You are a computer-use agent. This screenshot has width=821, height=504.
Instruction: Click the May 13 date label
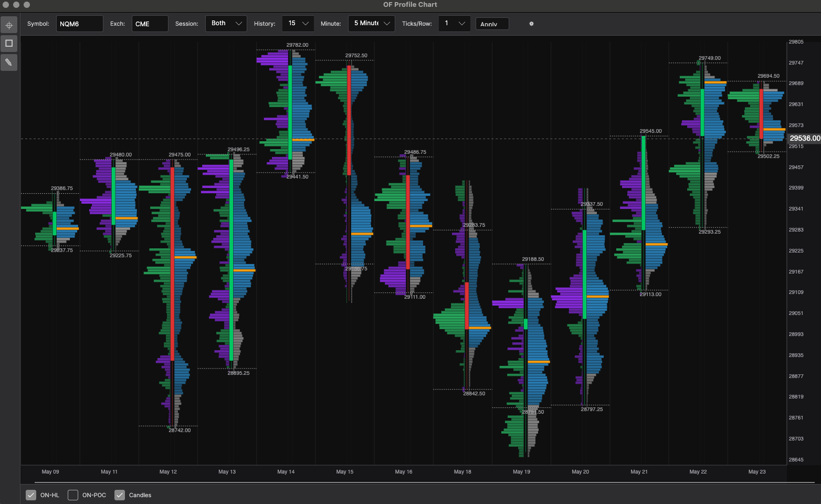click(x=227, y=471)
